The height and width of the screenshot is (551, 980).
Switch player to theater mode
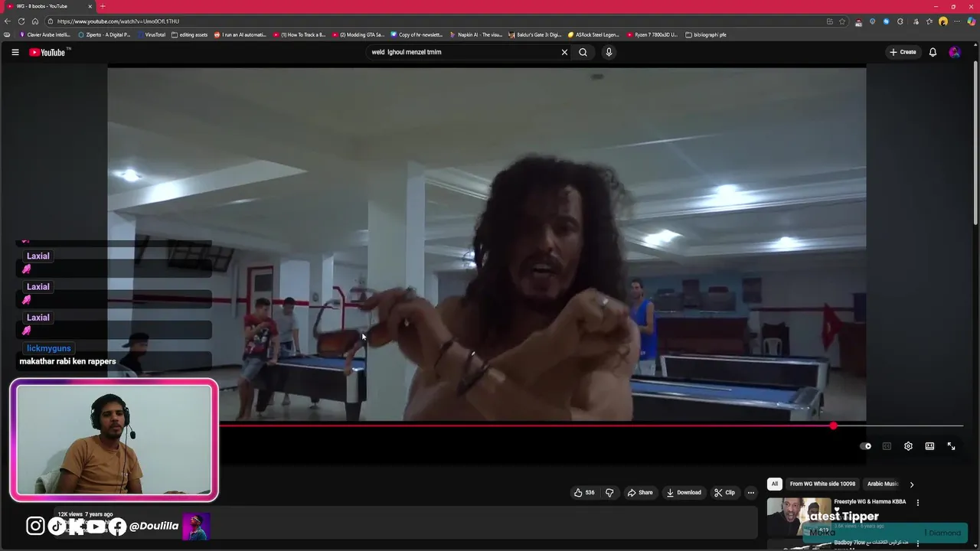pyautogui.click(x=929, y=446)
